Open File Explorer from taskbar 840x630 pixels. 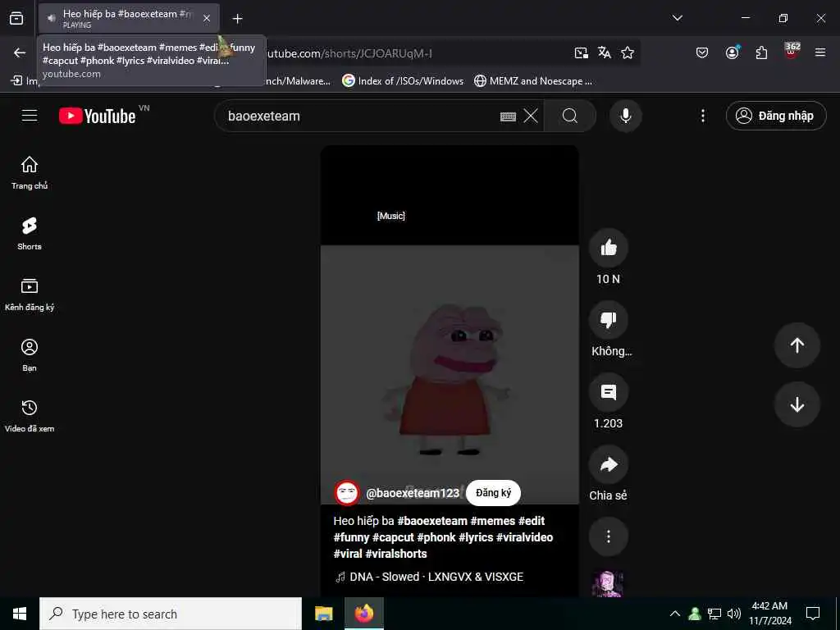(x=323, y=614)
